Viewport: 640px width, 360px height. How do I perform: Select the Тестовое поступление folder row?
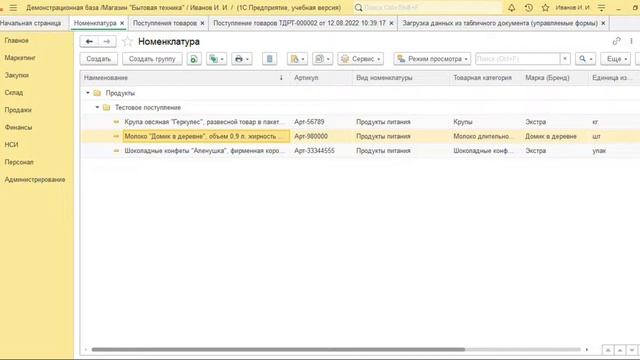359,107
